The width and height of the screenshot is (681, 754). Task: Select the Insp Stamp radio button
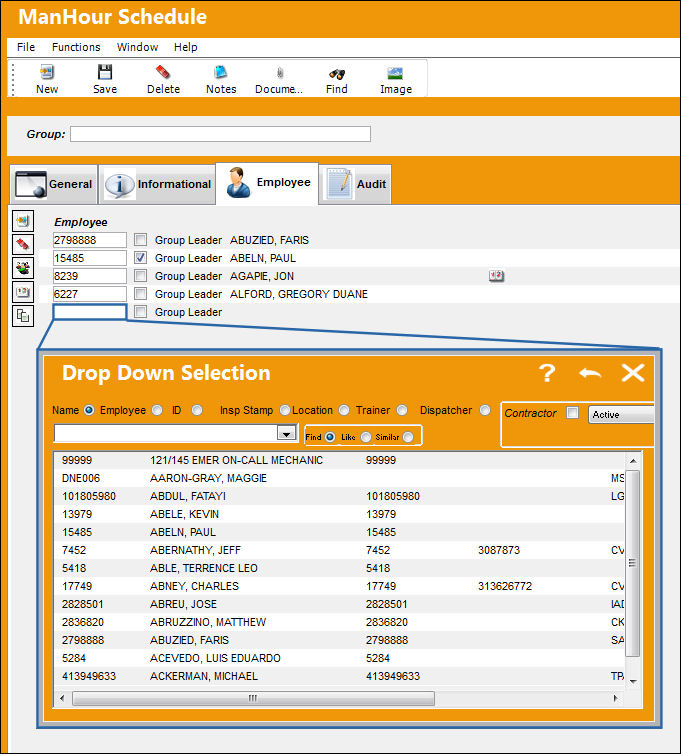285,410
